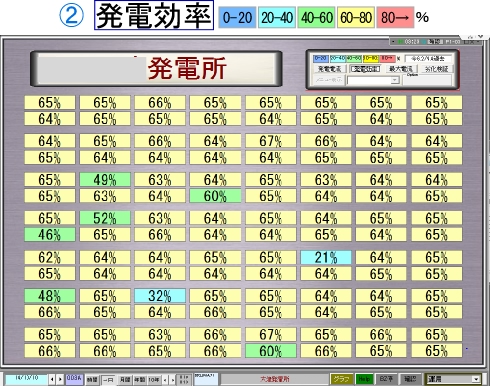Click the 確認 button in the bottom bar
Viewport: 490px width, 386px height.
coord(410,379)
